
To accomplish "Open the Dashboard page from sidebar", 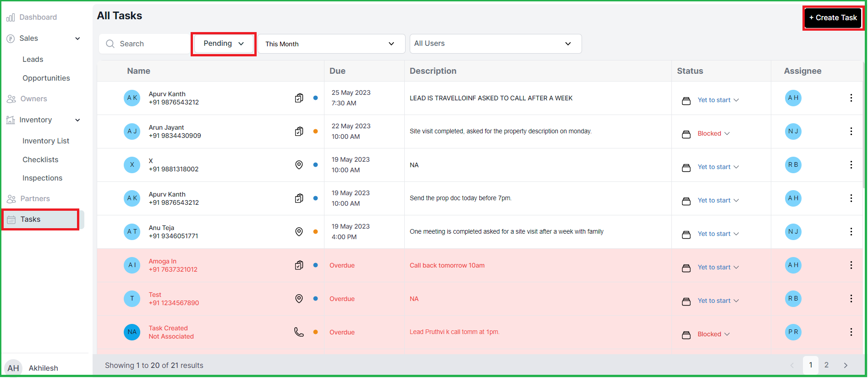I will (x=38, y=17).
